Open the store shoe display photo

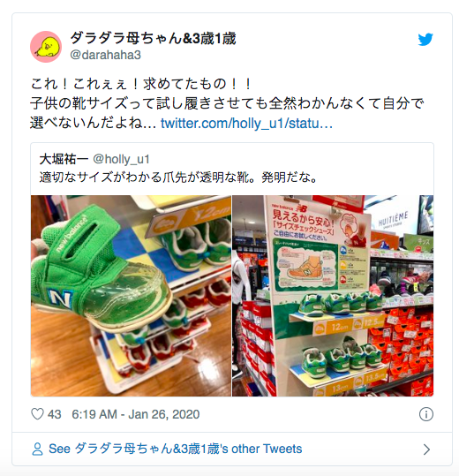pyautogui.click(x=333, y=296)
